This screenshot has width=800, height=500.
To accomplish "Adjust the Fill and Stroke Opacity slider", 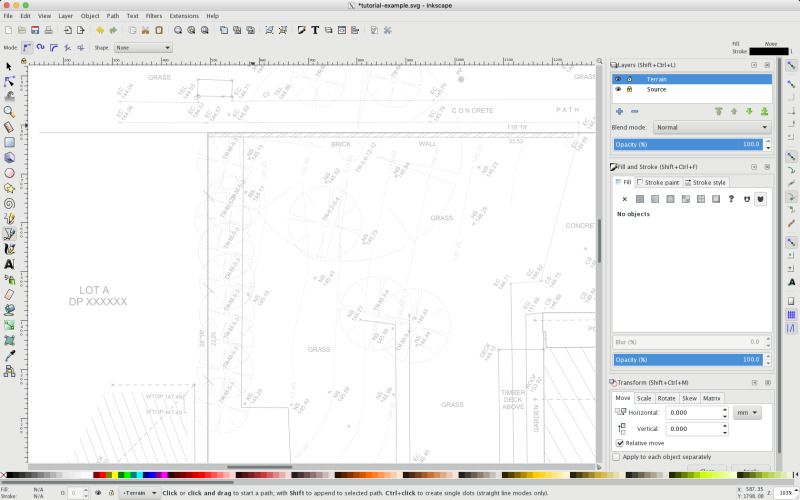I will point(688,360).
